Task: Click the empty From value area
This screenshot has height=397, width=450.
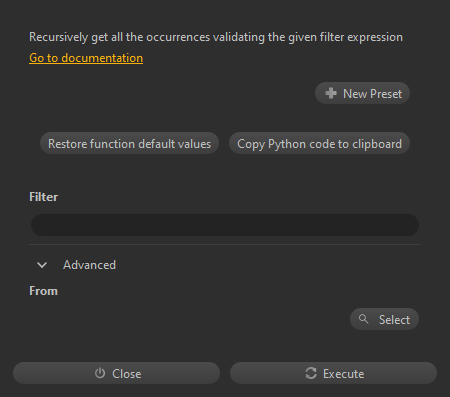Action: (188, 319)
